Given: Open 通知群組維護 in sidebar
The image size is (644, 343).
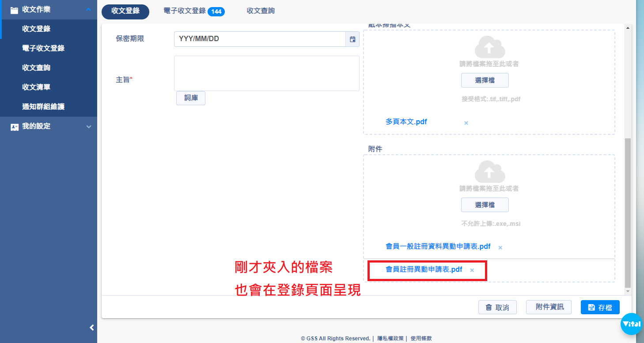Looking at the screenshot, I should (43, 107).
